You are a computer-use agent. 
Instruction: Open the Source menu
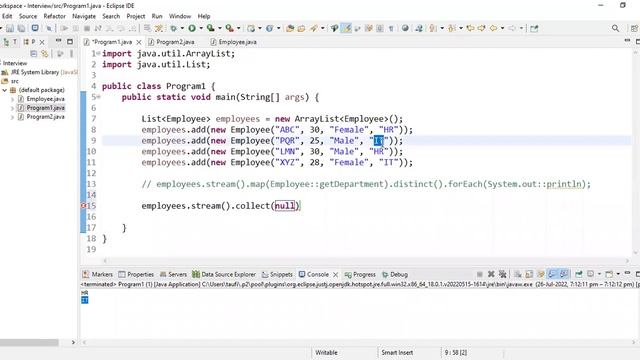coord(28,16)
